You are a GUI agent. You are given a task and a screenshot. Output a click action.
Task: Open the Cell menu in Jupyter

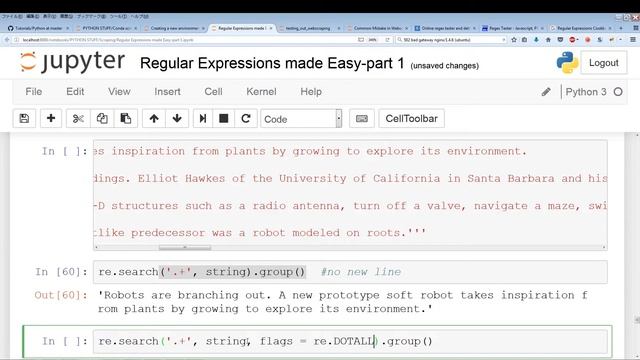(213, 92)
